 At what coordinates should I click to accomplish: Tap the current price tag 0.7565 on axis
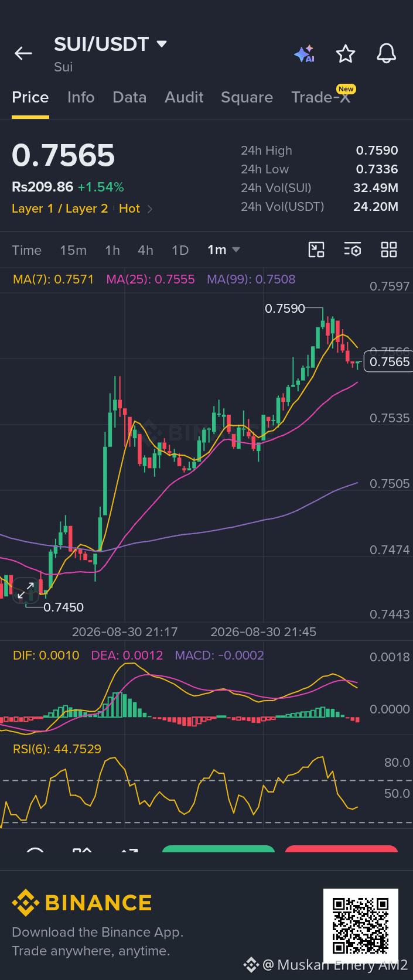[x=388, y=361]
